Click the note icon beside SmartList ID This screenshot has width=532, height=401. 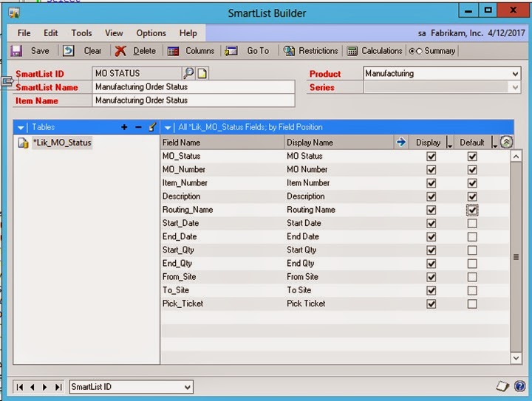[202, 73]
